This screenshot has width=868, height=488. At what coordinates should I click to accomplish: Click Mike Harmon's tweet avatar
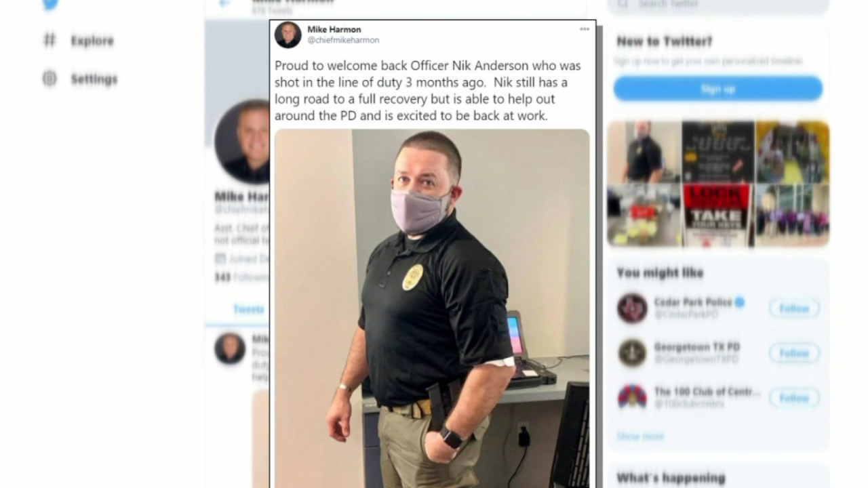tap(288, 35)
